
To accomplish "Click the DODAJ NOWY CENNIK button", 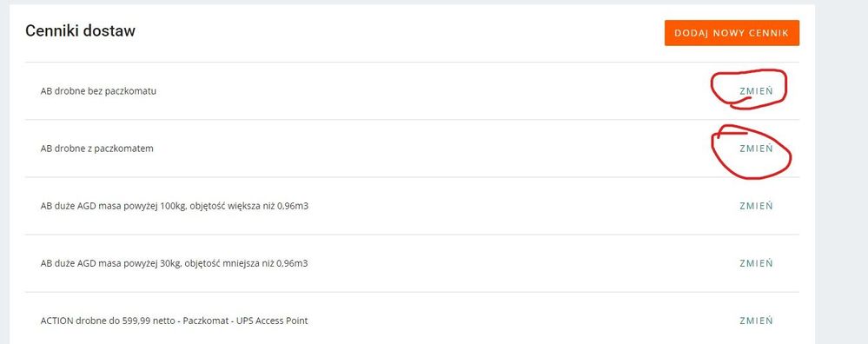I will [x=732, y=33].
